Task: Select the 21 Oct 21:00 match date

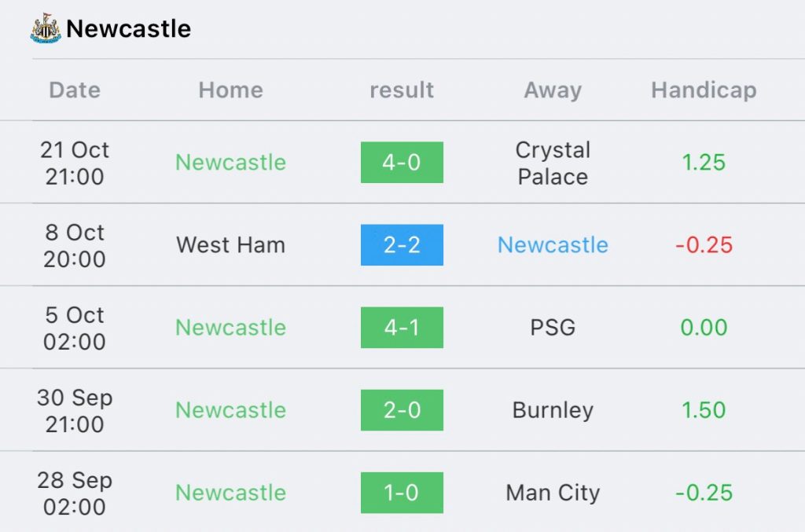Action: pos(75,163)
